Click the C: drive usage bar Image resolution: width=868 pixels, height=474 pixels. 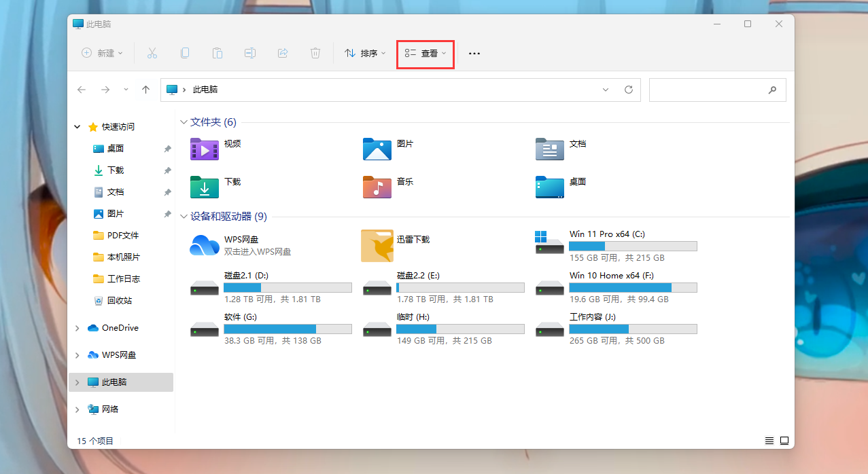pyautogui.click(x=633, y=246)
